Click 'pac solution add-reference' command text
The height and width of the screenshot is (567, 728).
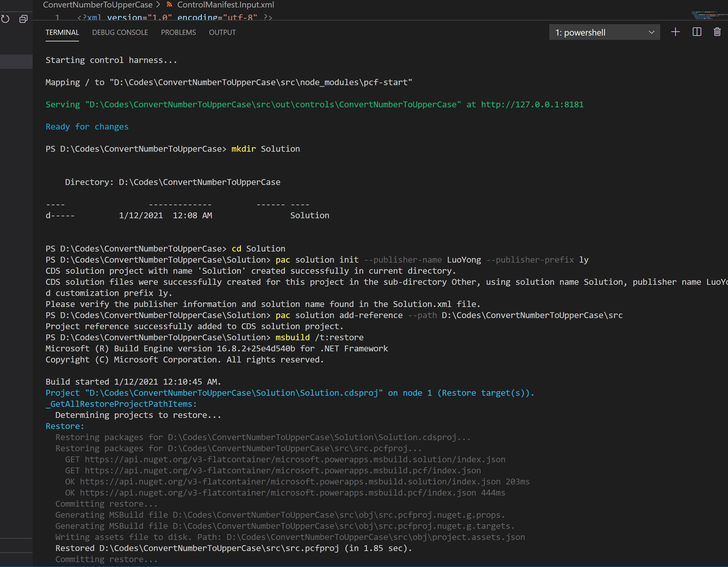pyautogui.click(x=339, y=315)
